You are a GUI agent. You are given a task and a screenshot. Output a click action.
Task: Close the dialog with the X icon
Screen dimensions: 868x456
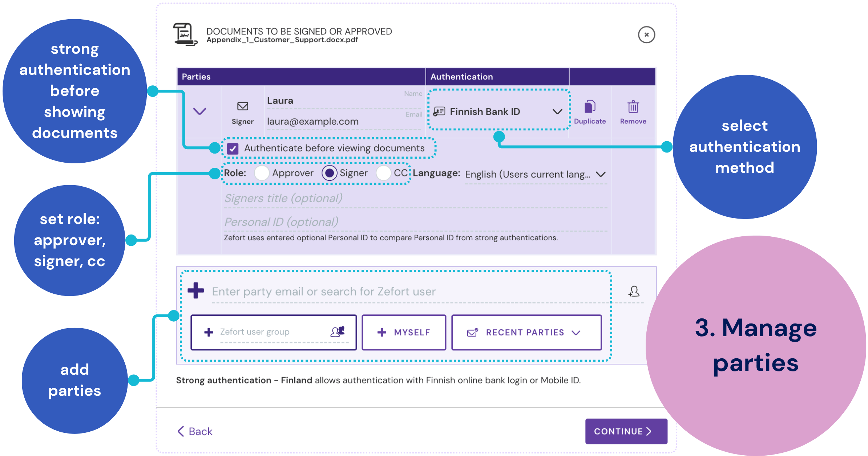point(646,35)
